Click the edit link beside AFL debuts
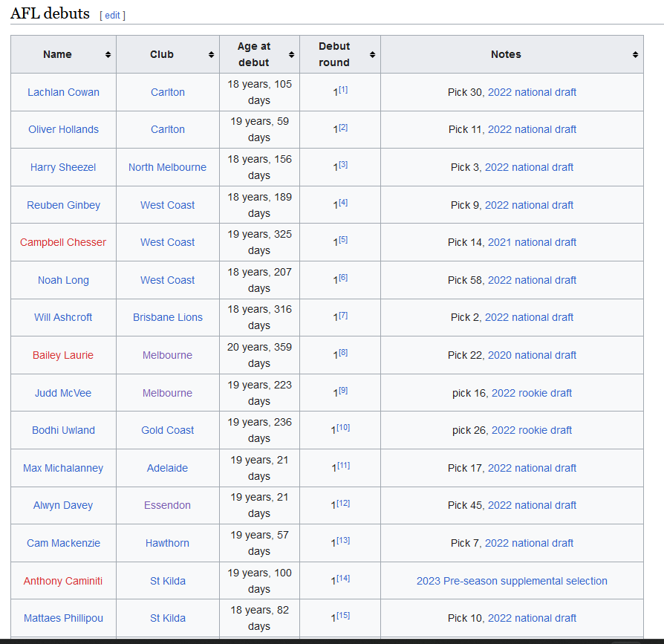The height and width of the screenshot is (644, 664). [112, 16]
